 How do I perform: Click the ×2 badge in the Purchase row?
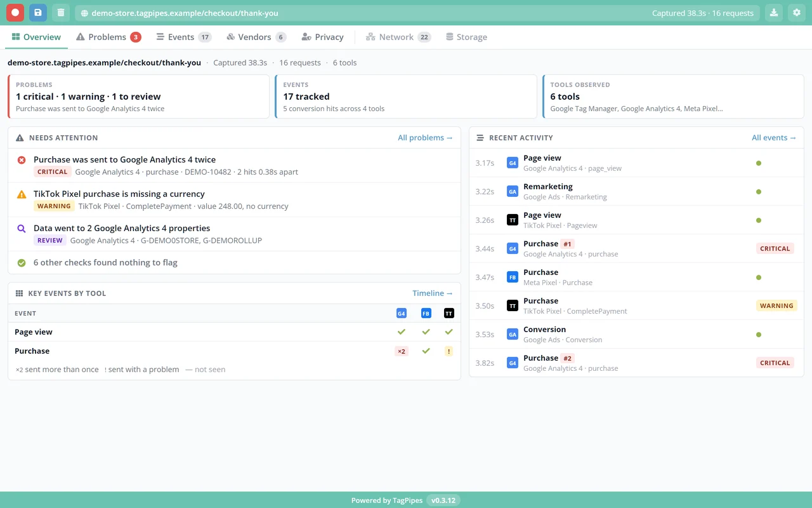coord(402,351)
